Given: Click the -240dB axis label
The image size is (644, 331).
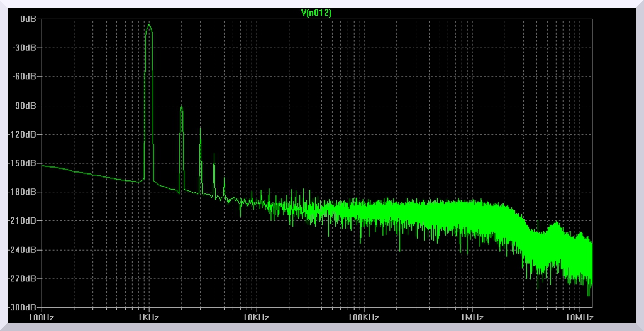Looking at the screenshot, I should click(x=24, y=250).
